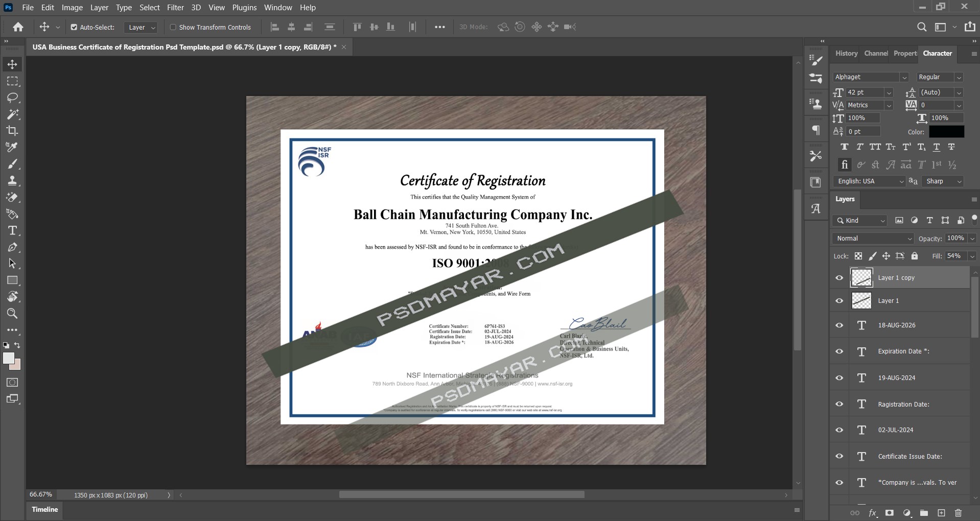Hide the Expiration Date text layer
Viewport: 980px width, 521px height.
tap(839, 351)
